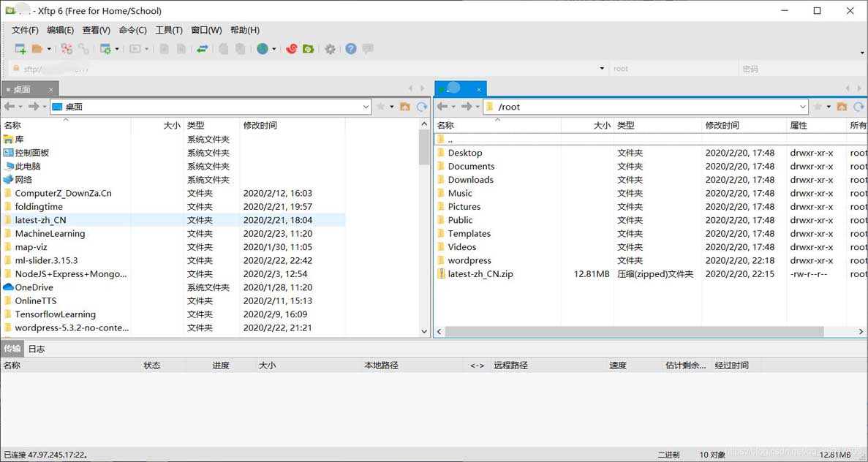Select the wordpress folder in remote list
Screen dimensions: 868x462
pos(469,261)
